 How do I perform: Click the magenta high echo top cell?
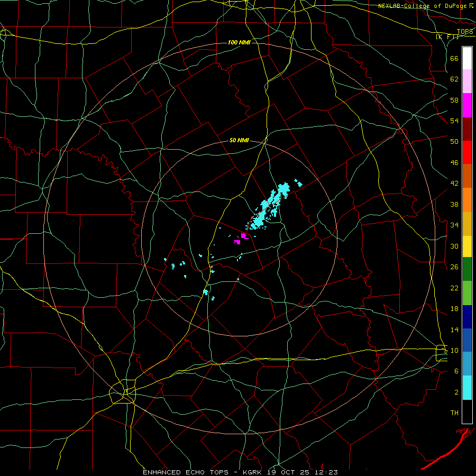(241, 239)
